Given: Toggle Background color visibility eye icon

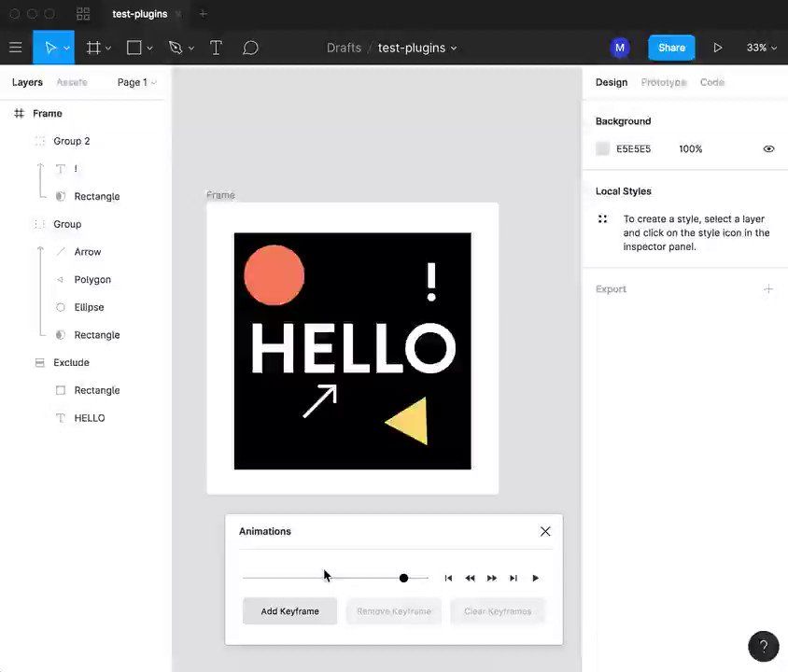Looking at the screenshot, I should (x=768, y=148).
